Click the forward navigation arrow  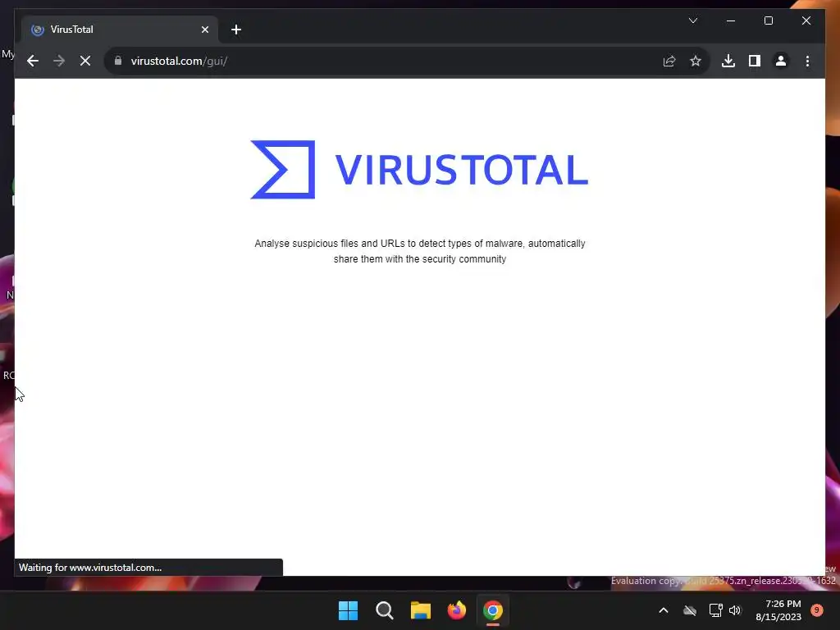coord(59,61)
